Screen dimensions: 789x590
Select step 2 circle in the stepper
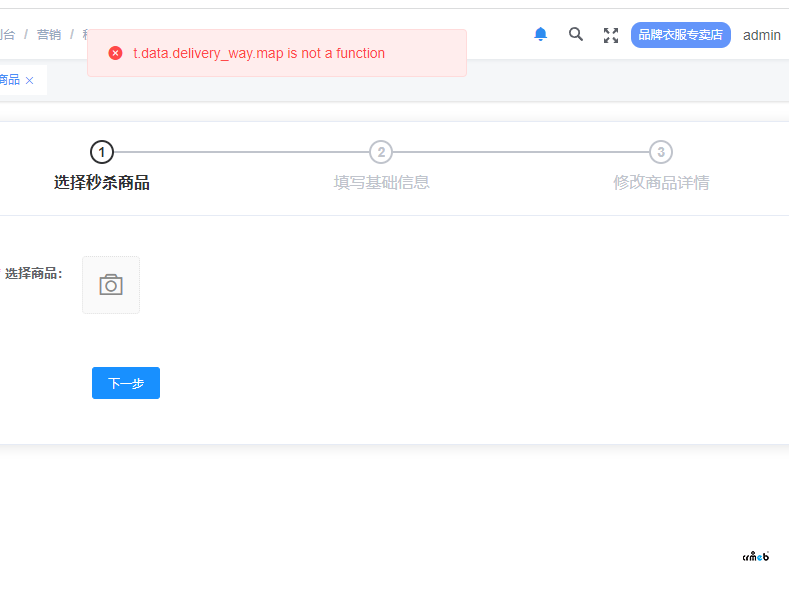(381, 152)
